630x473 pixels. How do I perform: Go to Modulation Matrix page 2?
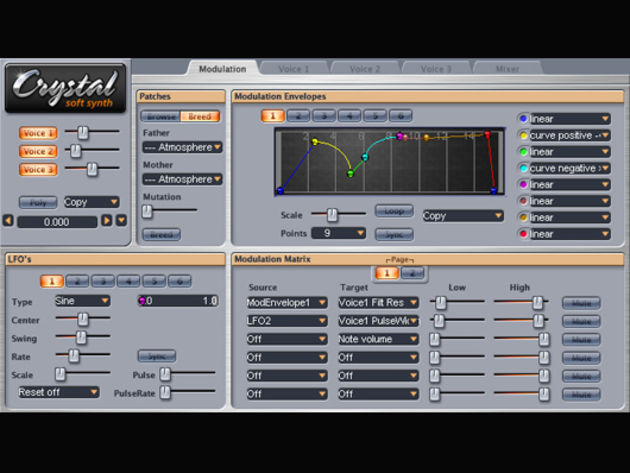412,273
